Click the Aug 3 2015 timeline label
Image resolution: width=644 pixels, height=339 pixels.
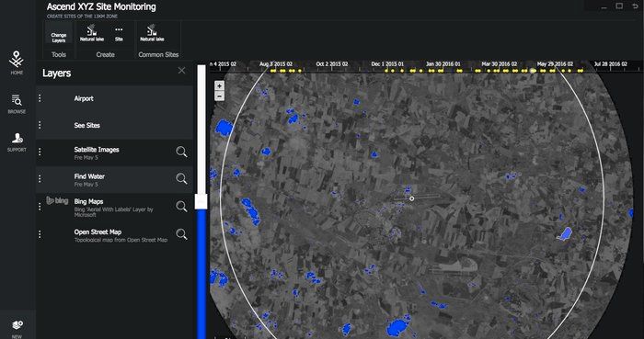276,64
